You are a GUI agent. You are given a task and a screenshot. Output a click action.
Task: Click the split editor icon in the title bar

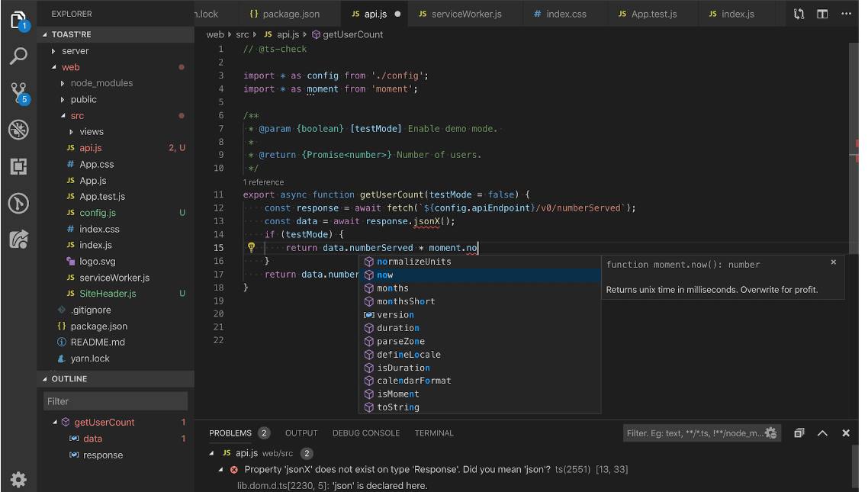coord(822,13)
